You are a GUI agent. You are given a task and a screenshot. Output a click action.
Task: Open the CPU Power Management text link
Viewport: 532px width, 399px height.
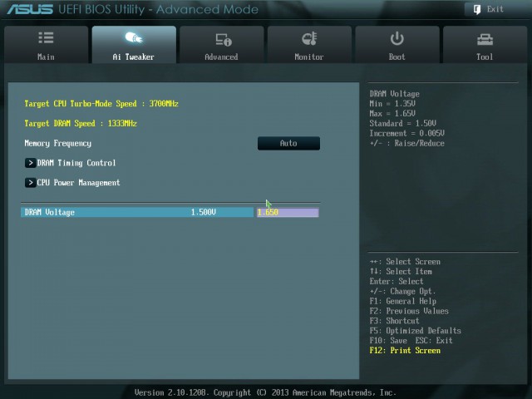(x=78, y=183)
